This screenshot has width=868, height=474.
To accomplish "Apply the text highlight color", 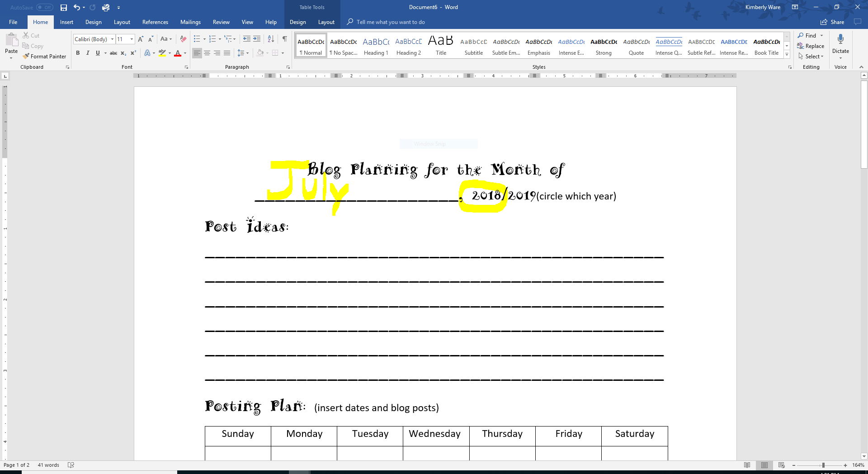I will 162,53.
